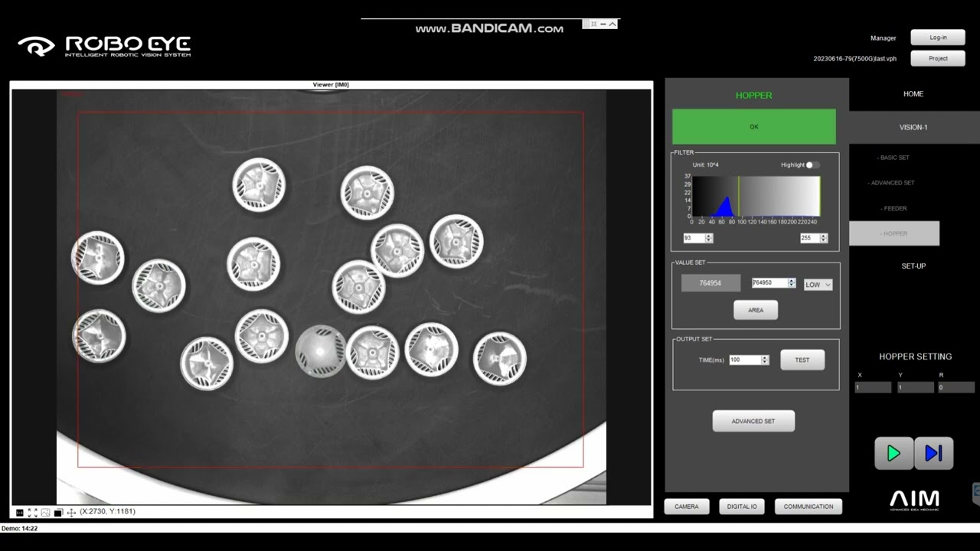Click the Viewer [IM0] title

tap(331, 84)
